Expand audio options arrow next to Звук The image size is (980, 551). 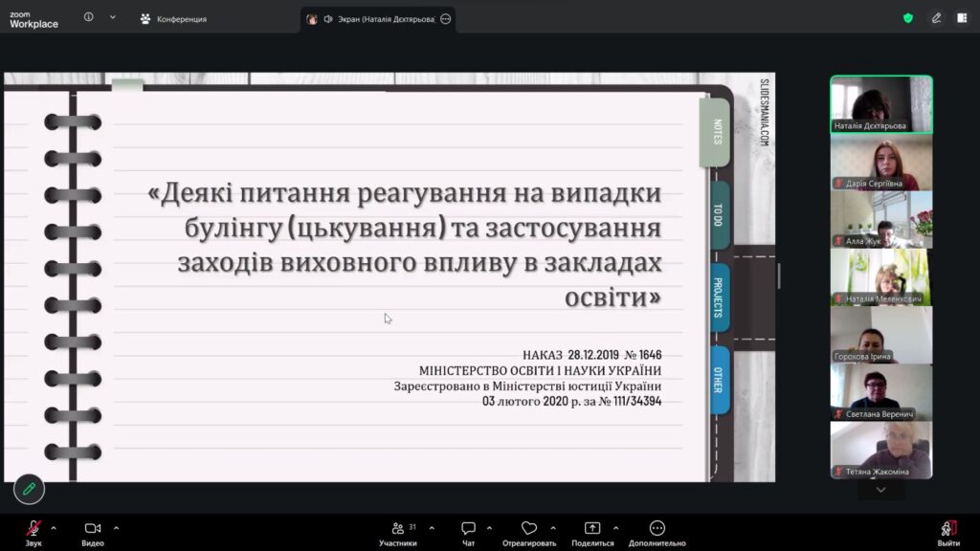click(54, 528)
